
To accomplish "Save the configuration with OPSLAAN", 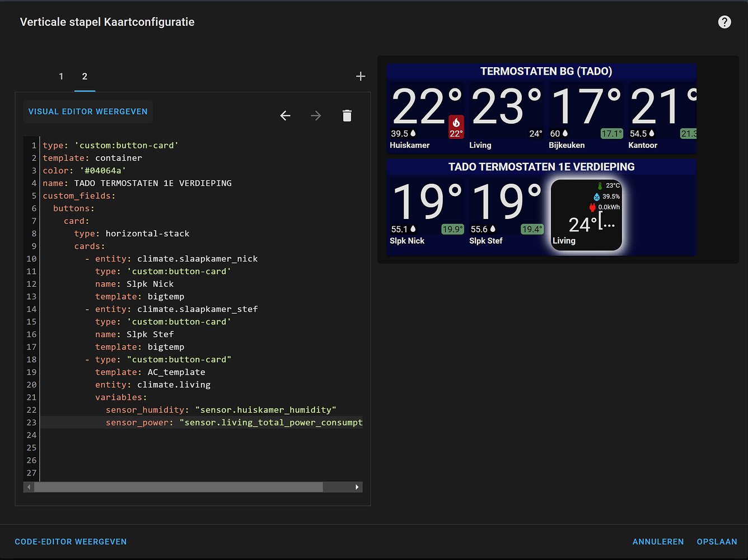I will click(x=717, y=542).
